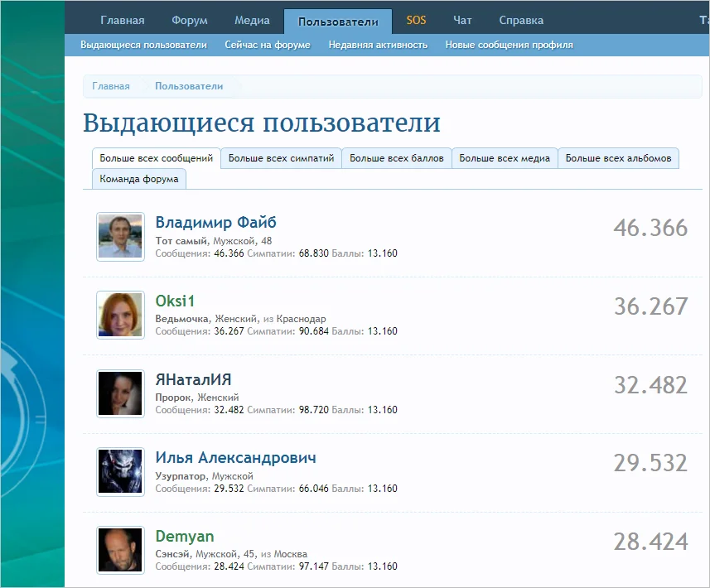Image resolution: width=710 pixels, height=588 pixels.
Task: Click the large 32.482 message count
Action: [x=650, y=385]
